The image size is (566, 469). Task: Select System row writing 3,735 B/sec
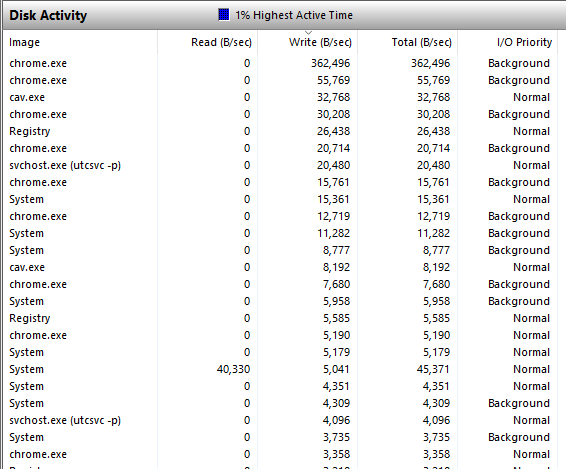(280, 437)
